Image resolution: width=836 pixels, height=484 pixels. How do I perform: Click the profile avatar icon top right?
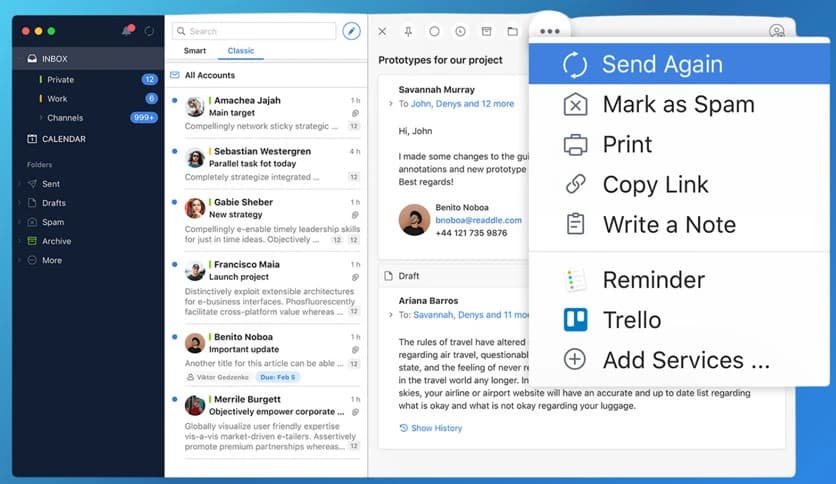pos(777,31)
